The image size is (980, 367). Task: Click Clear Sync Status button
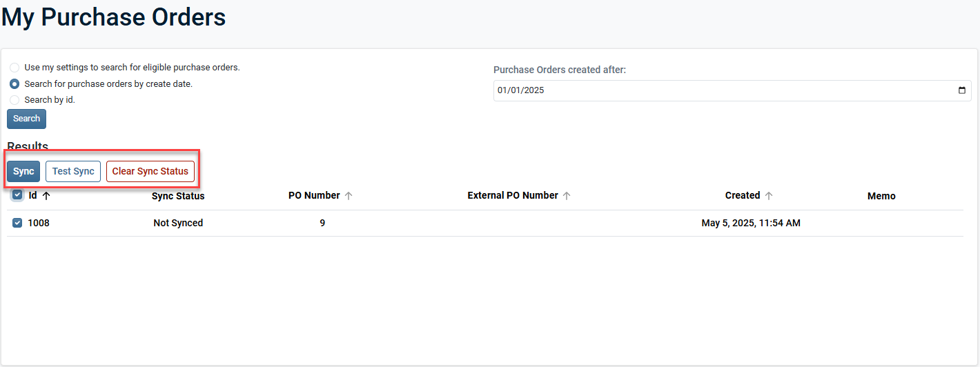(150, 172)
